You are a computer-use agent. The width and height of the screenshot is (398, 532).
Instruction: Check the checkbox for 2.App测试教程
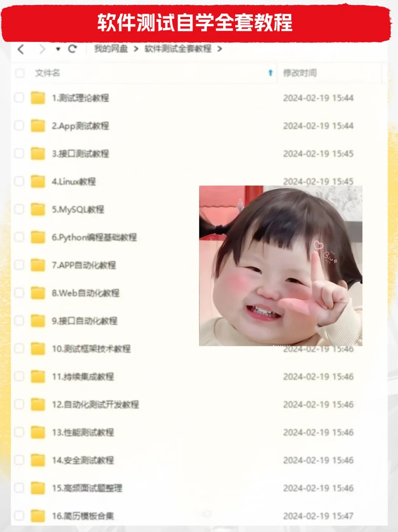click(x=18, y=125)
